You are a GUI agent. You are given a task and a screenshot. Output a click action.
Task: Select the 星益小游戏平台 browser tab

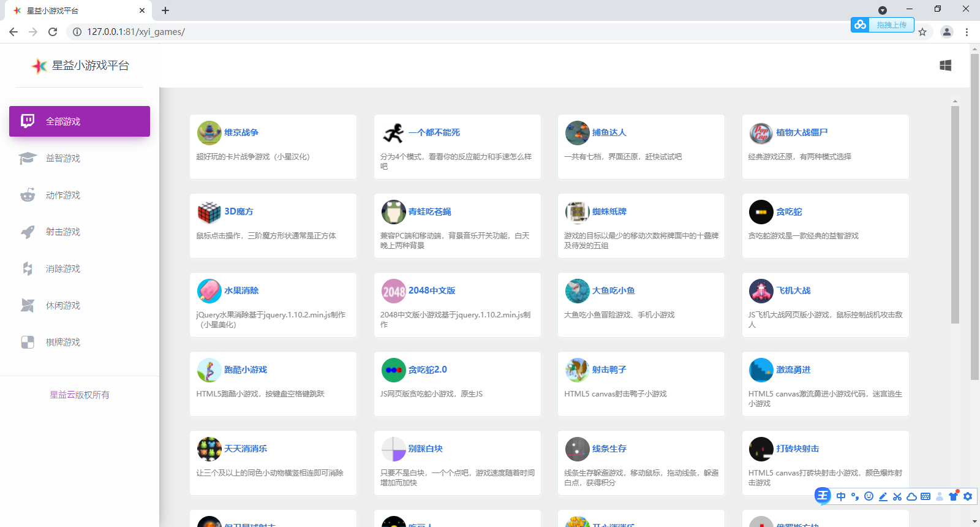click(80, 10)
